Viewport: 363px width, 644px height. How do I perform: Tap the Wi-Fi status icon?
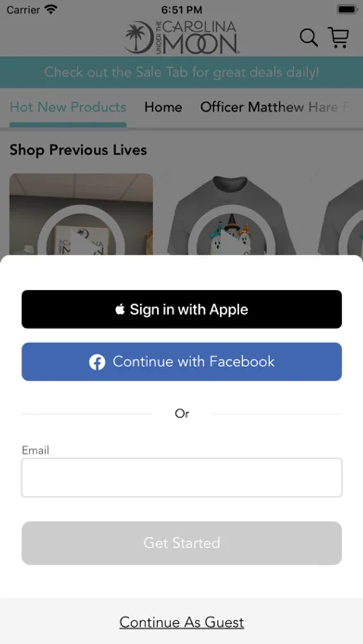tap(51, 9)
